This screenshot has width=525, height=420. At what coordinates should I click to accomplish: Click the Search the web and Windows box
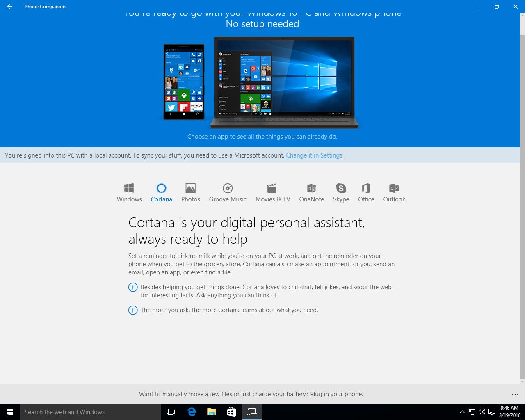pos(90,412)
